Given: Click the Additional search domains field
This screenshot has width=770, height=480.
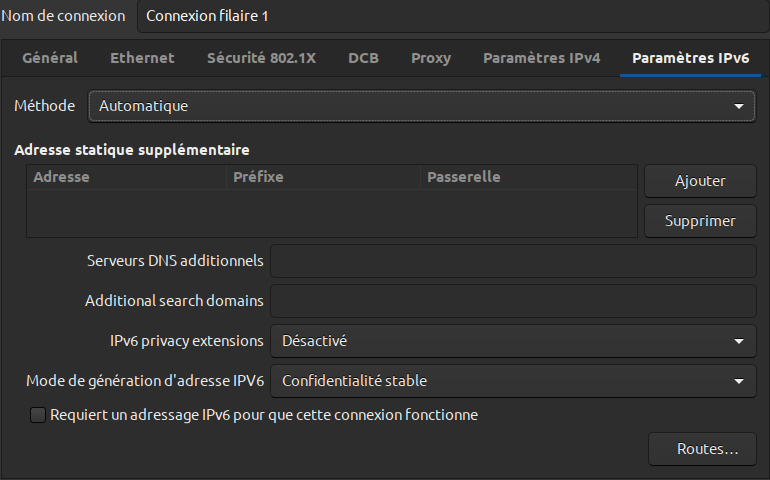Looking at the screenshot, I should (x=513, y=301).
